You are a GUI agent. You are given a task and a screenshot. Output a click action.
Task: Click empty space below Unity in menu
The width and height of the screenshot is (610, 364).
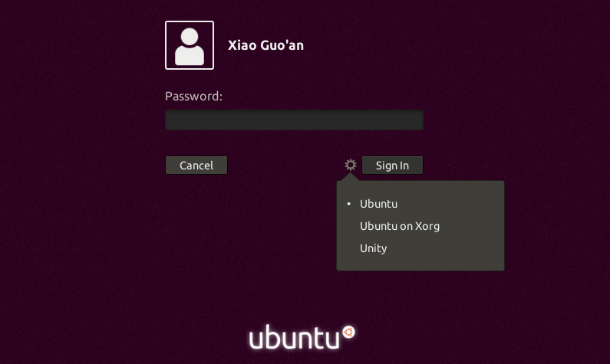coord(420,263)
